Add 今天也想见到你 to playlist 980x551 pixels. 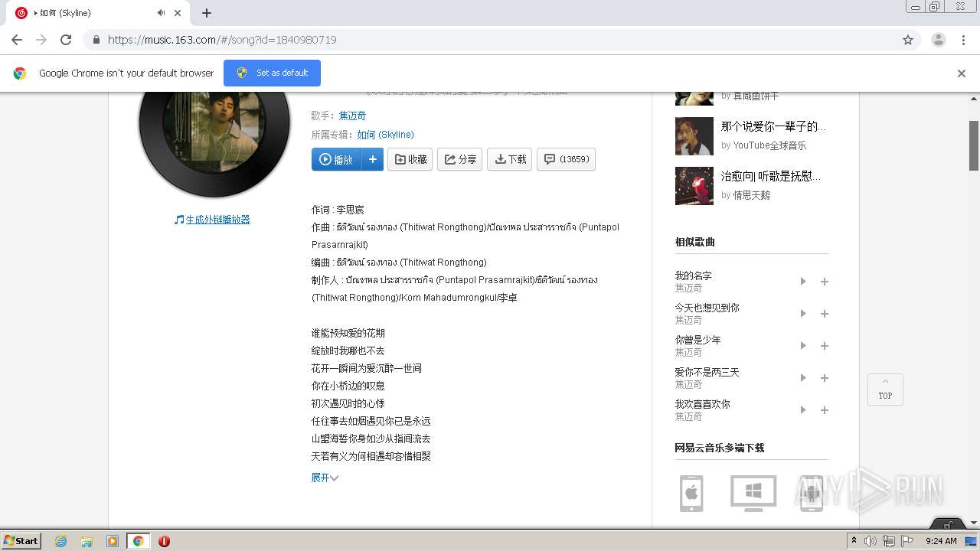coord(825,314)
